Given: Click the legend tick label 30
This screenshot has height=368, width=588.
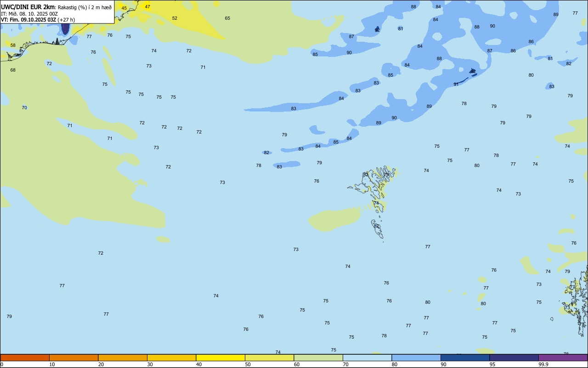Looking at the screenshot, I should pos(150,364).
